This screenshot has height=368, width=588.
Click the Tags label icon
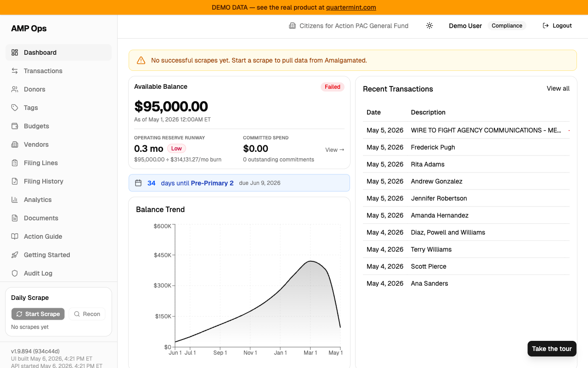coord(15,108)
